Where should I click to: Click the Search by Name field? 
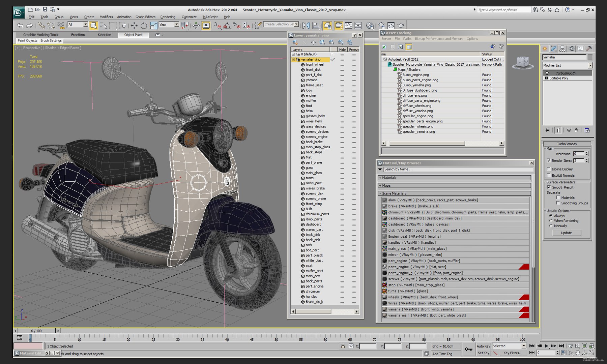pos(458,169)
